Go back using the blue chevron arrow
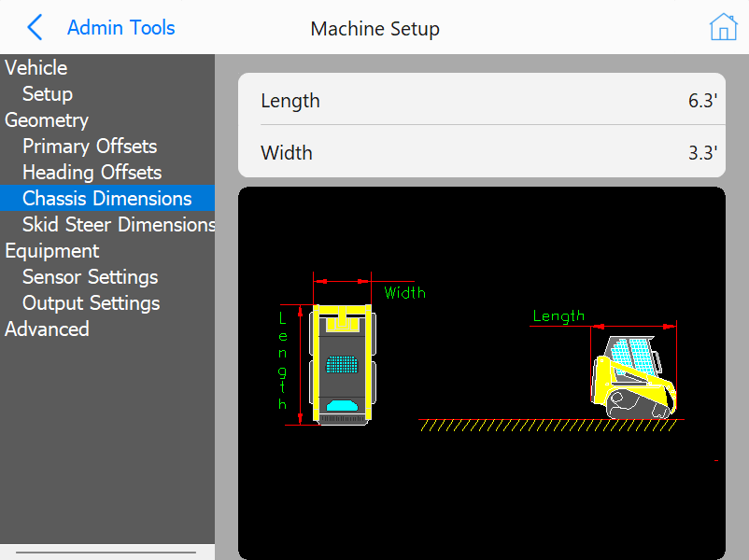The height and width of the screenshot is (560, 749). (35, 27)
